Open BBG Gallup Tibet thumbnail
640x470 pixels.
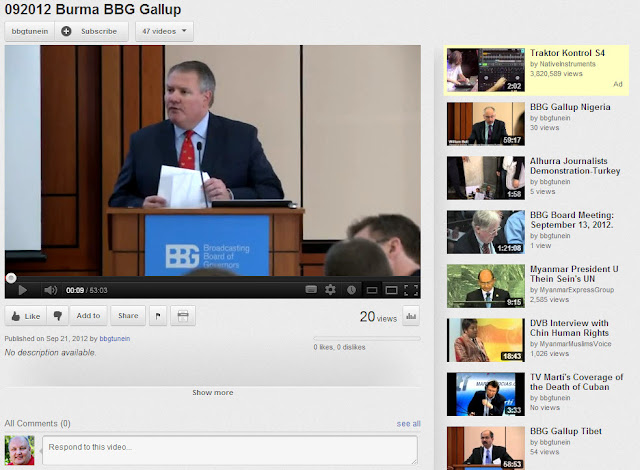[486, 448]
